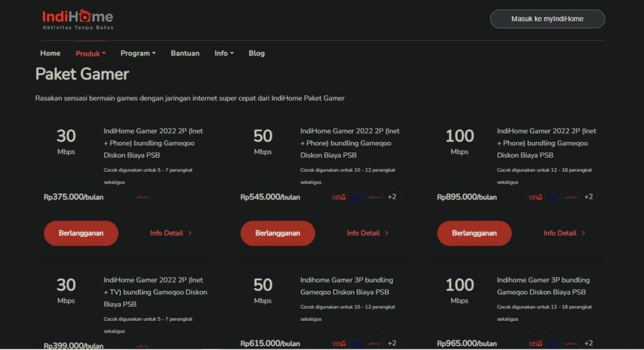Screen dimensions: 644x350
Task: Click the Rp545.000/bulan price text
Action: click(x=270, y=198)
